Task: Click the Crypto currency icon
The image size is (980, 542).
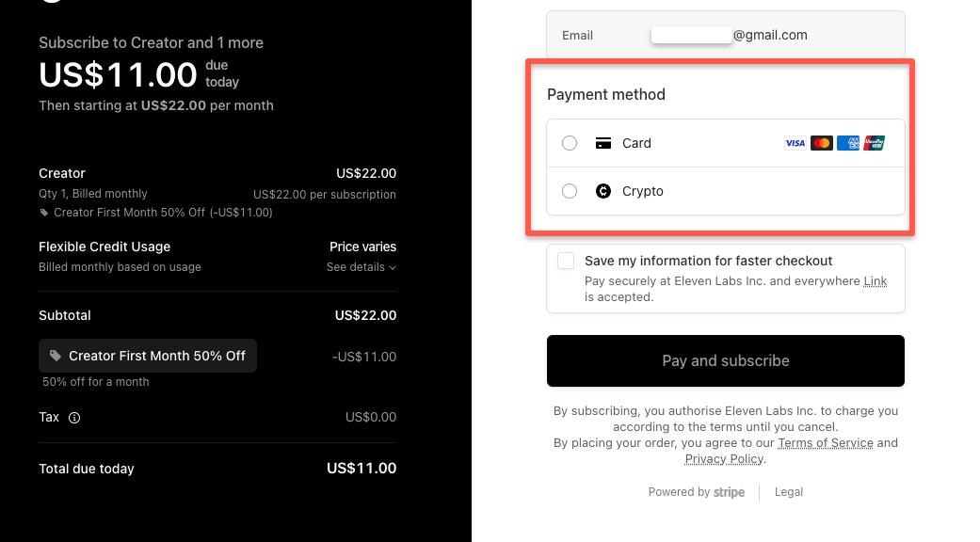Action: click(x=602, y=191)
